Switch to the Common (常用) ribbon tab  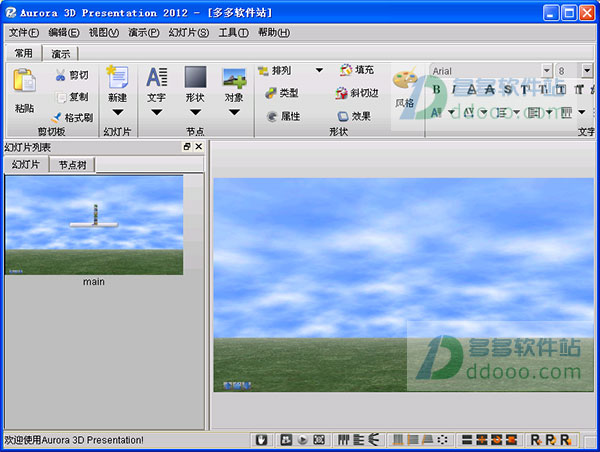pos(24,53)
